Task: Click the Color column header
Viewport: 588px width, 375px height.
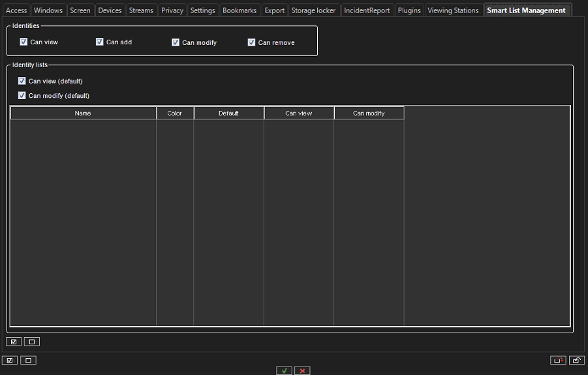Action: tap(175, 113)
